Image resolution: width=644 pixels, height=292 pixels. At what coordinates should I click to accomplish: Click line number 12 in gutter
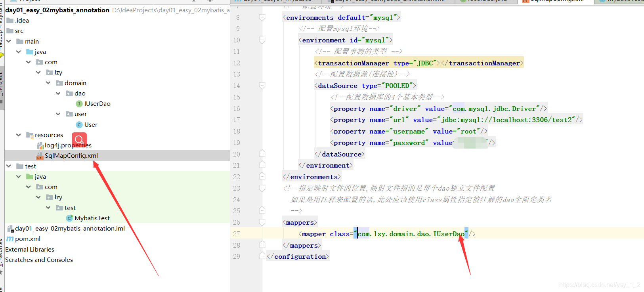pos(237,63)
